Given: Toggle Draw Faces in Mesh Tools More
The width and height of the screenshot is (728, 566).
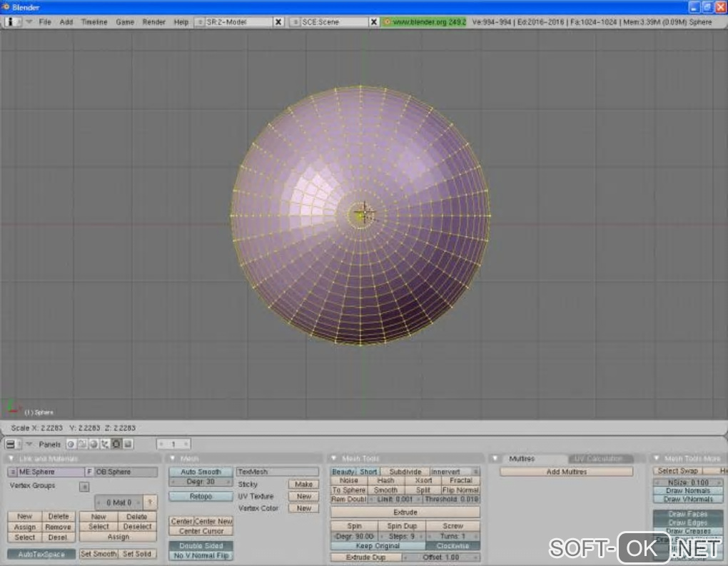Looking at the screenshot, I should (688, 514).
